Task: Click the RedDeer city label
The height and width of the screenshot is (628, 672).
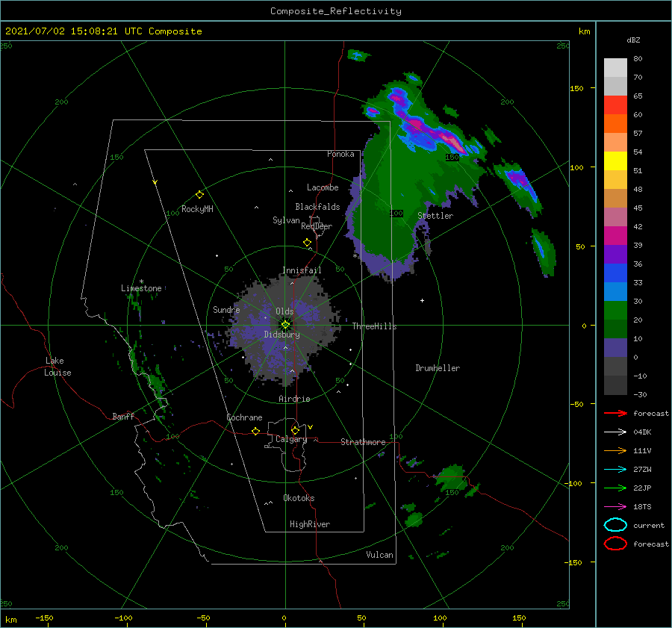Action: click(317, 226)
